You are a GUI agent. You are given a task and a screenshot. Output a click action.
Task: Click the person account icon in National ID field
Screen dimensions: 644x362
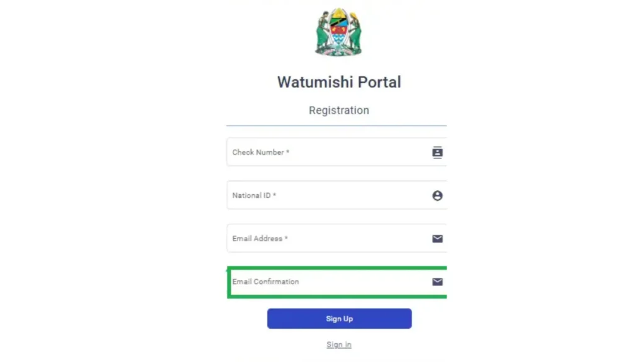pos(438,195)
